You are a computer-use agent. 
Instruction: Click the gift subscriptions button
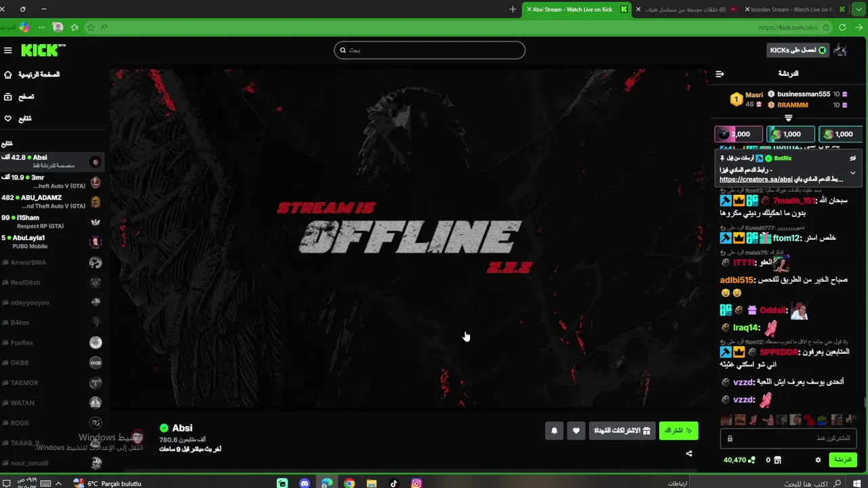tap(623, 430)
